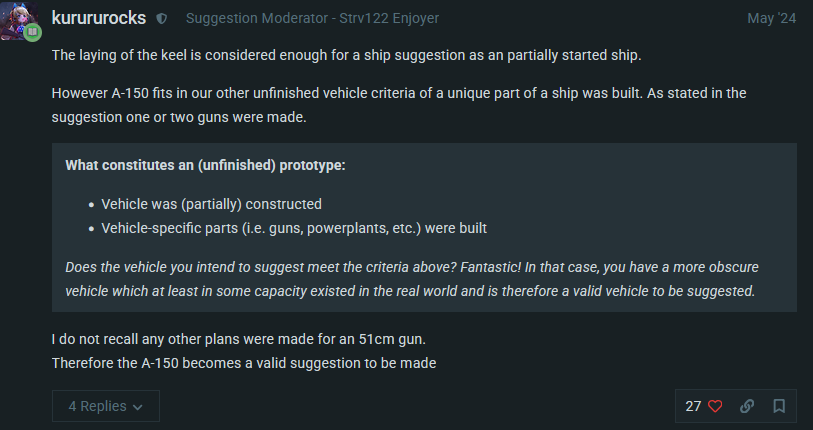Click the chevron next to 4 Replies
Viewport: 813px width, 430px height.
pos(137,407)
